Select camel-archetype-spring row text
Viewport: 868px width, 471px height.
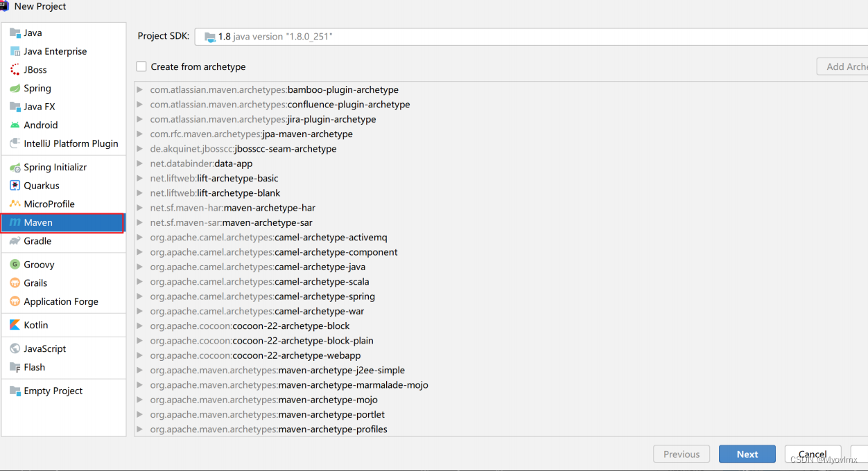[262, 296]
